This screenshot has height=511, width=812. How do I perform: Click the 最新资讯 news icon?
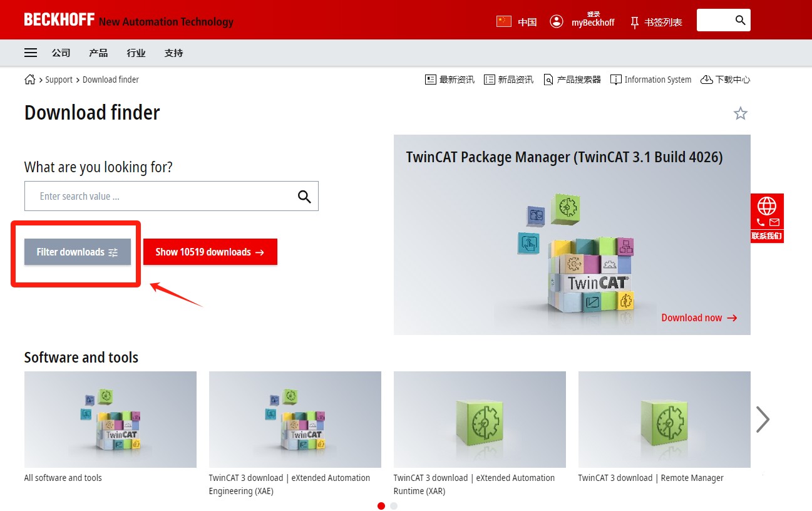(x=430, y=80)
